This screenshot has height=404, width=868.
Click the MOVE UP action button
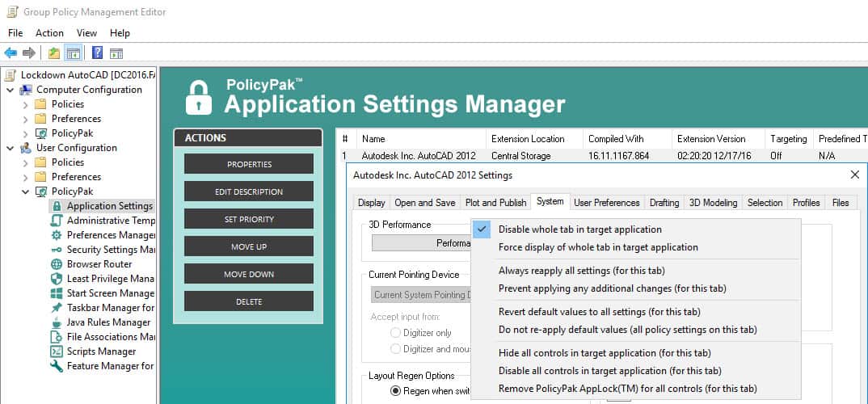pos(249,246)
